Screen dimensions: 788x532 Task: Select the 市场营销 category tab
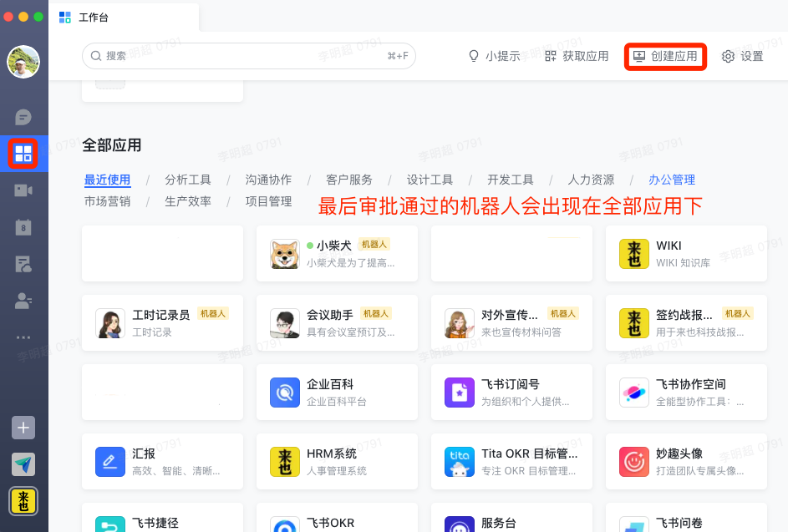click(x=107, y=201)
